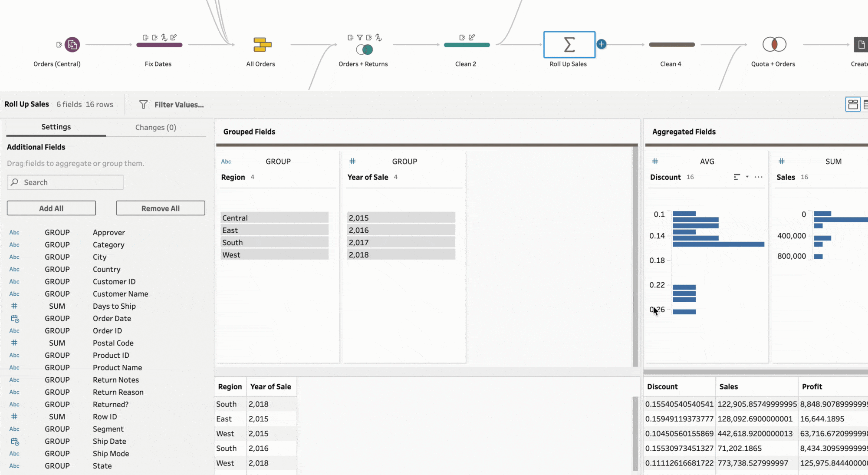Select the output step icon at flow end
This screenshot has height=475, width=868.
(861, 44)
